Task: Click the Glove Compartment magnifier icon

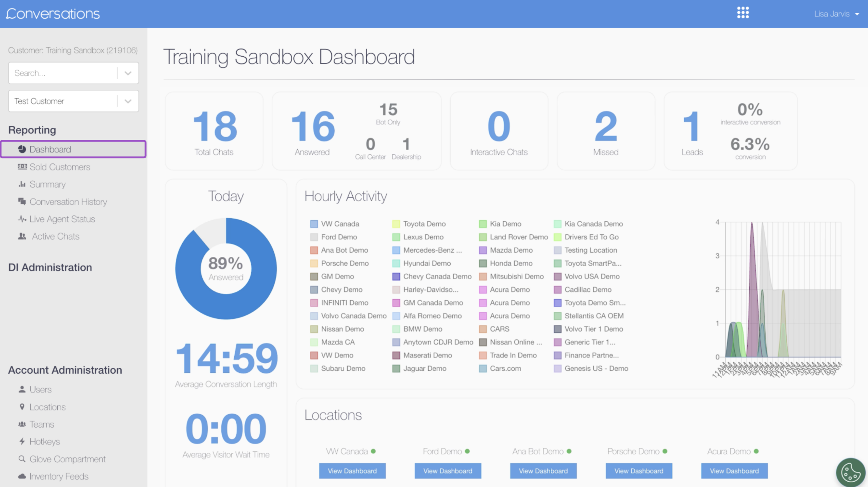Action: (x=22, y=459)
